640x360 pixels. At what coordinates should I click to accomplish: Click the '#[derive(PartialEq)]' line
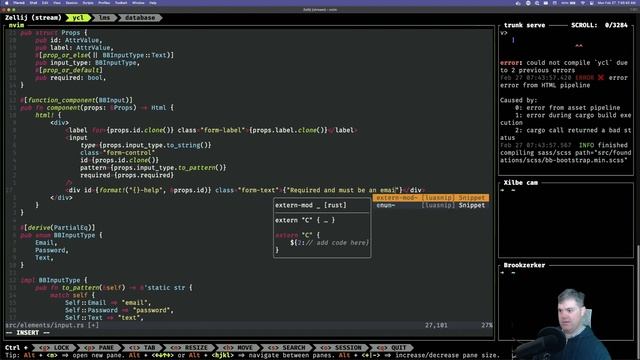58,228
